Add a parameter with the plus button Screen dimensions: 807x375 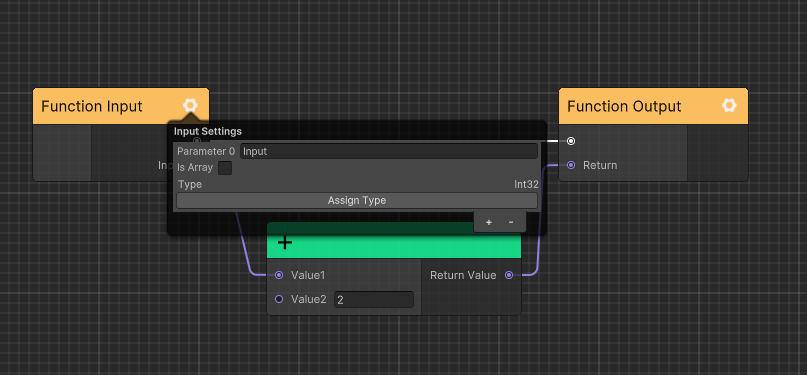point(488,222)
